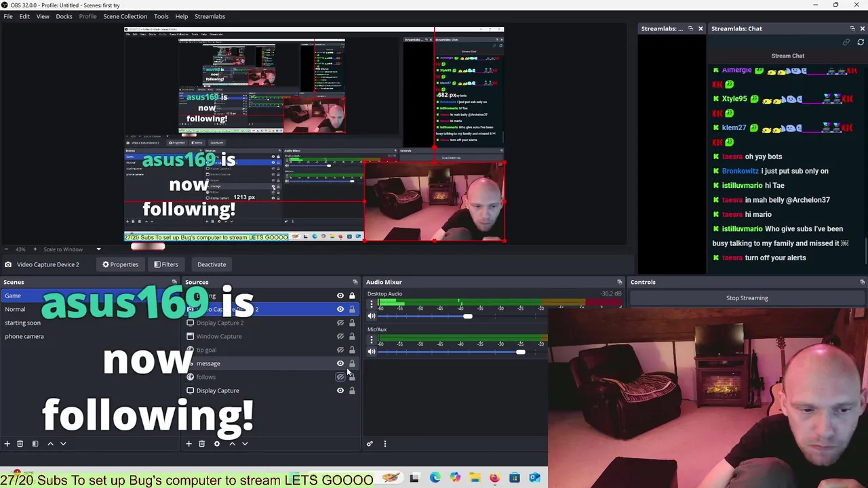Float the Controls dock panel
Screen dimensions: 868x488
pos(862,282)
